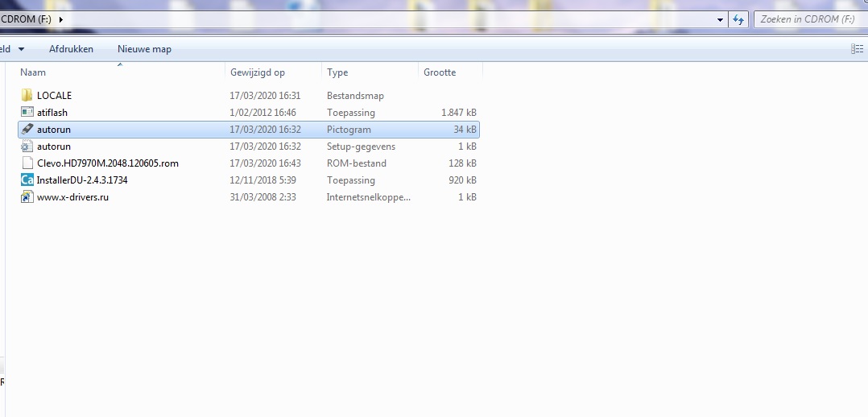Click the date 31/03/2008 2:33
Image resolution: width=868 pixels, height=417 pixels.
point(263,197)
